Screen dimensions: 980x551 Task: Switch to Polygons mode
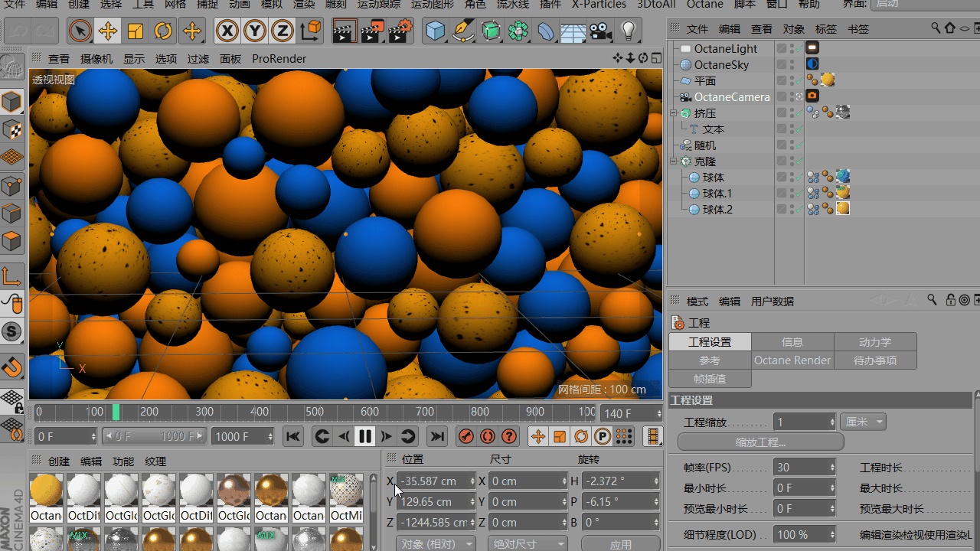tap(12, 242)
